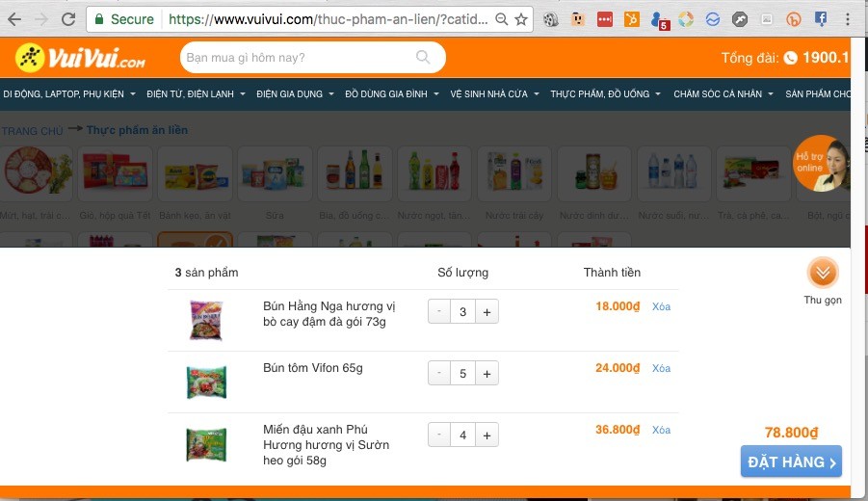The height and width of the screenshot is (501, 868).
Task: Open the Nước suối category thumbnail
Action: [x=674, y=173]
